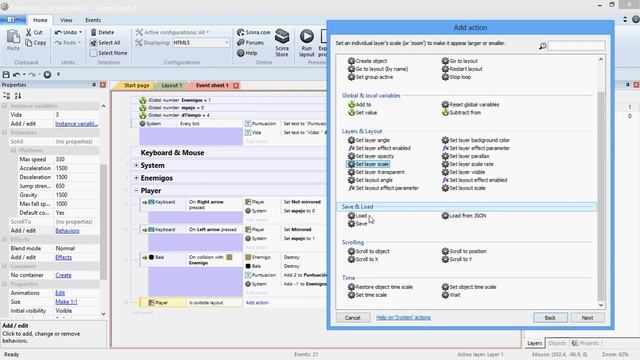Image resolution: width=640 pixels, height=360 pixels.
Task: Select the Scroll to object action
Action: [x=369, y=251]
